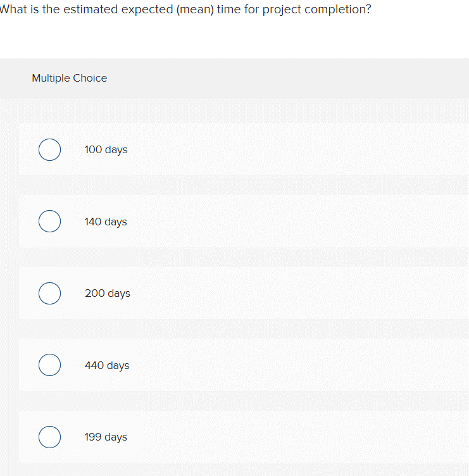Click the '440 days' answer label
The width and height of the screenshot is (469, 476).
pos(107,365)
